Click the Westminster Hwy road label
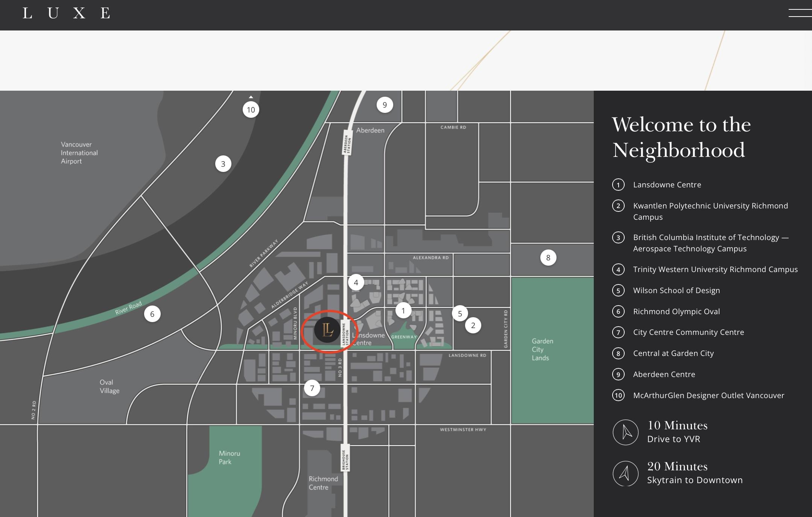The height and width of the screenshot is (517, 812). (x=463, y=429)
